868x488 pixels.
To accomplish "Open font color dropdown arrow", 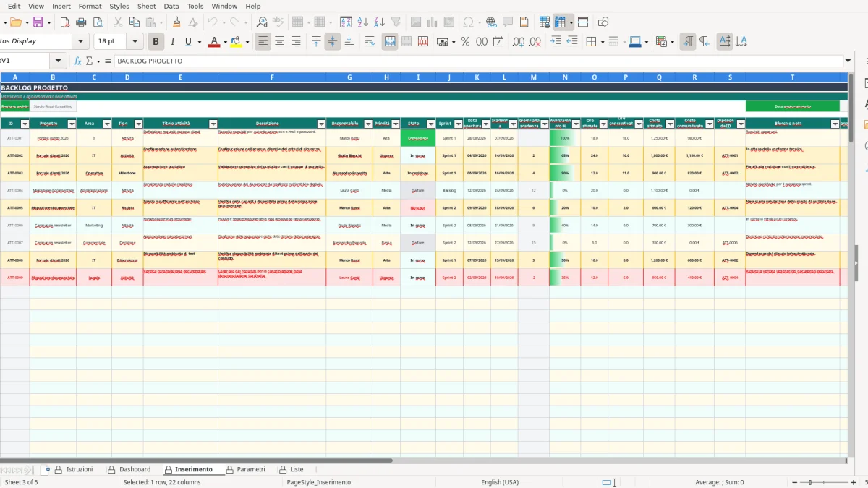I will tap(225, 42).
